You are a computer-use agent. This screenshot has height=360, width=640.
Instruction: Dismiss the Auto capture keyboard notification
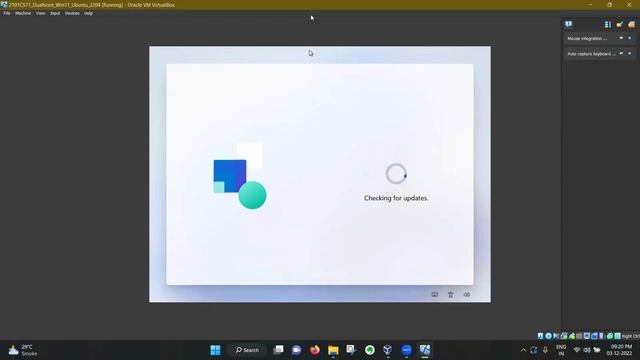629,53
